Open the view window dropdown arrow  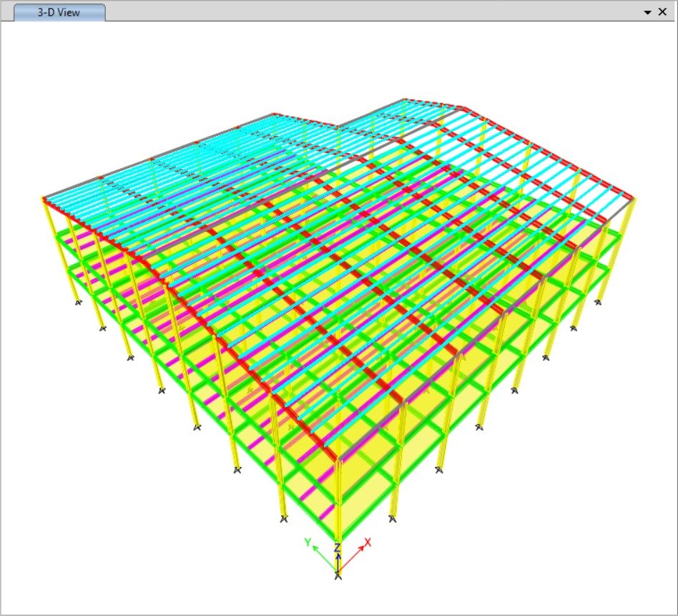[x=647, y=12]
